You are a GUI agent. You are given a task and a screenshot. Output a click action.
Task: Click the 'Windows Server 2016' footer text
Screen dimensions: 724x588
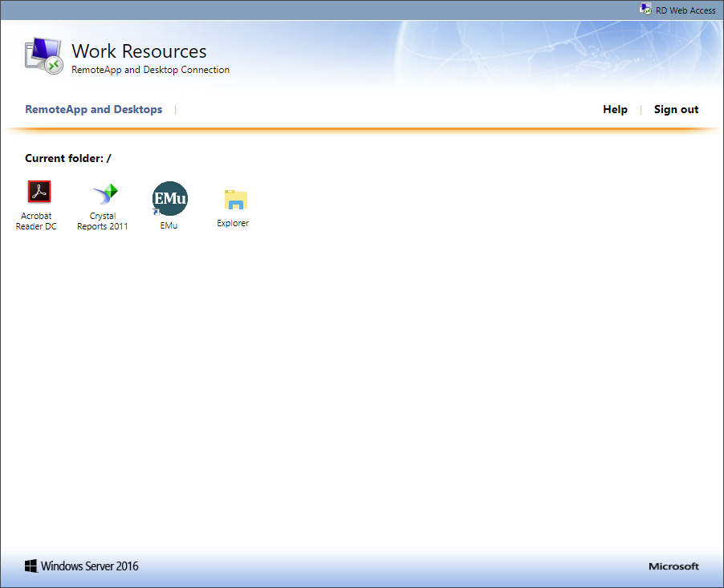point(89,566)
